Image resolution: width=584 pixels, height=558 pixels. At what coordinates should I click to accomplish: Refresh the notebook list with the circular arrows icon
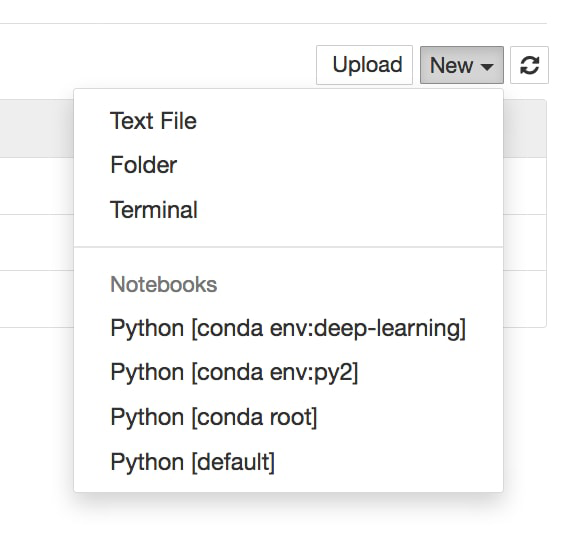pos(529,65)
